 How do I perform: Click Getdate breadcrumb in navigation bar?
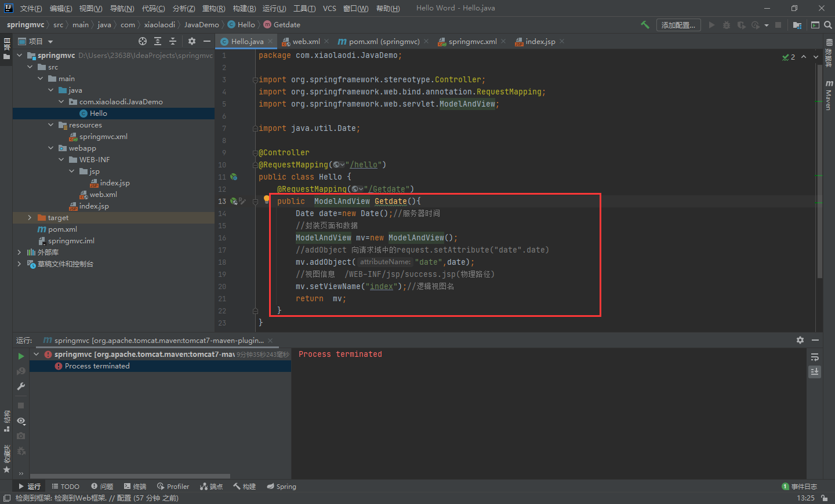[x=282, y=24]
